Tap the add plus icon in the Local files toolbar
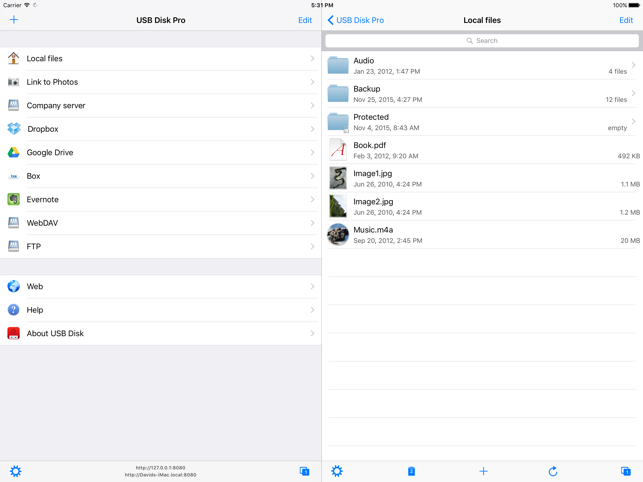 483,471
